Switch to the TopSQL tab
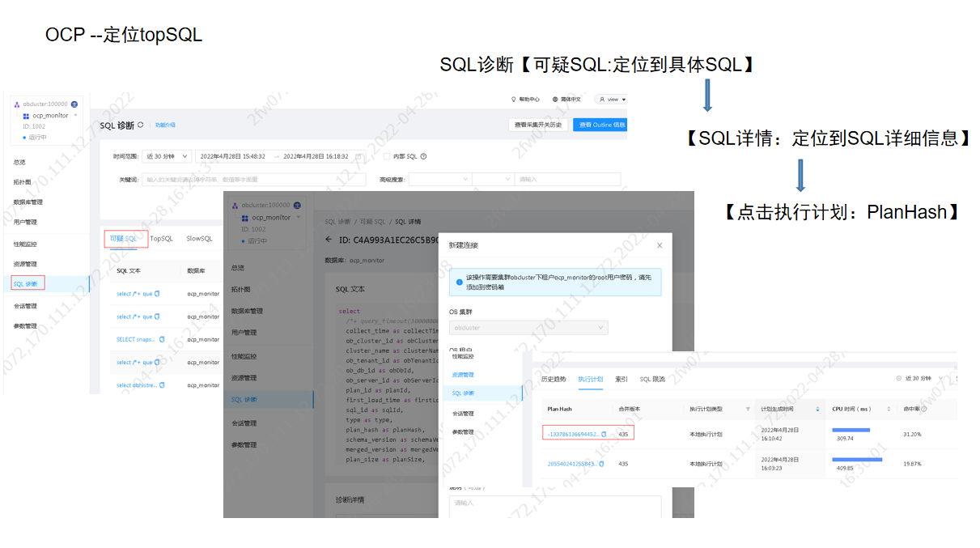 pyautogui.click(x=160, y=238)
